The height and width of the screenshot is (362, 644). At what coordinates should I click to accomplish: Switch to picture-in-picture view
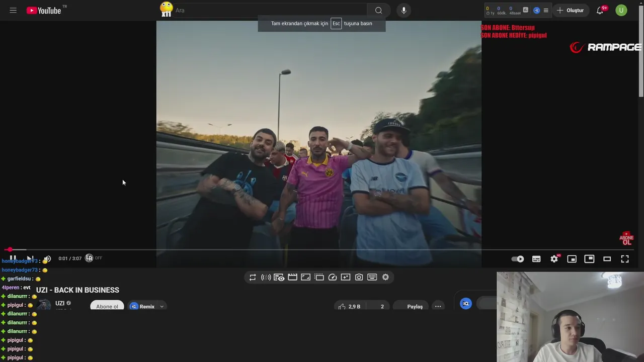[x=589, y=259]
